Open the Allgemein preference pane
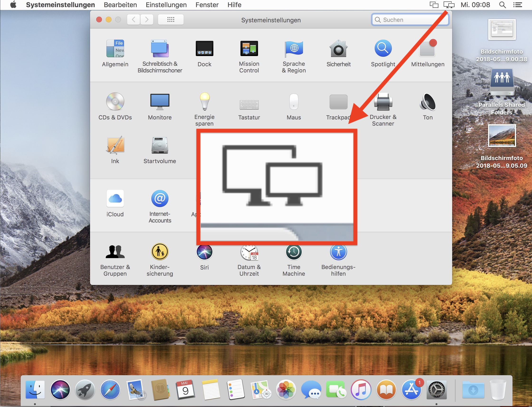Image resolution: width=532 pixels, height=407 pixels. click(x=115, y=49)
